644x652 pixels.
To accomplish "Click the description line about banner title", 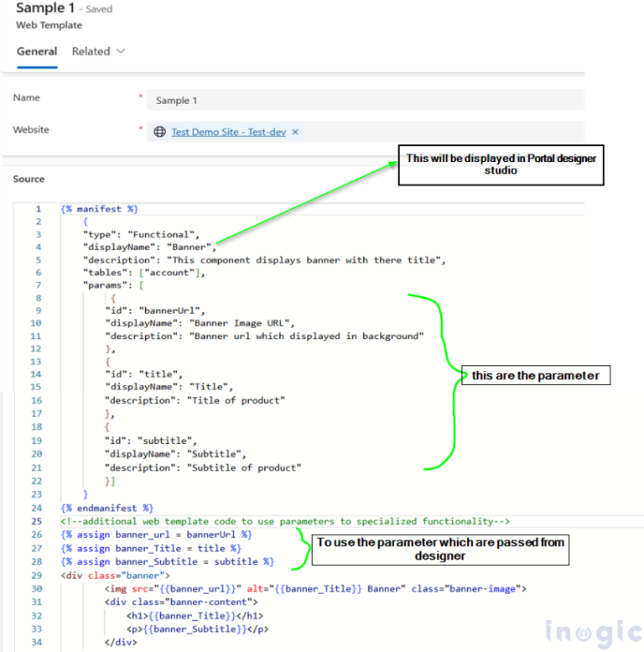I will coord(264,260).
